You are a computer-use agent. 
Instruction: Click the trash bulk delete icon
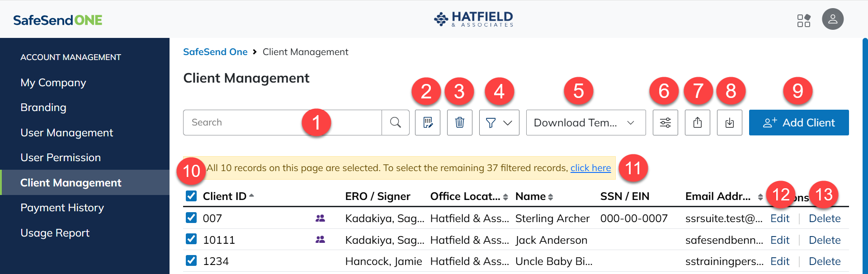pyautogui.click(x=459, y=122)
